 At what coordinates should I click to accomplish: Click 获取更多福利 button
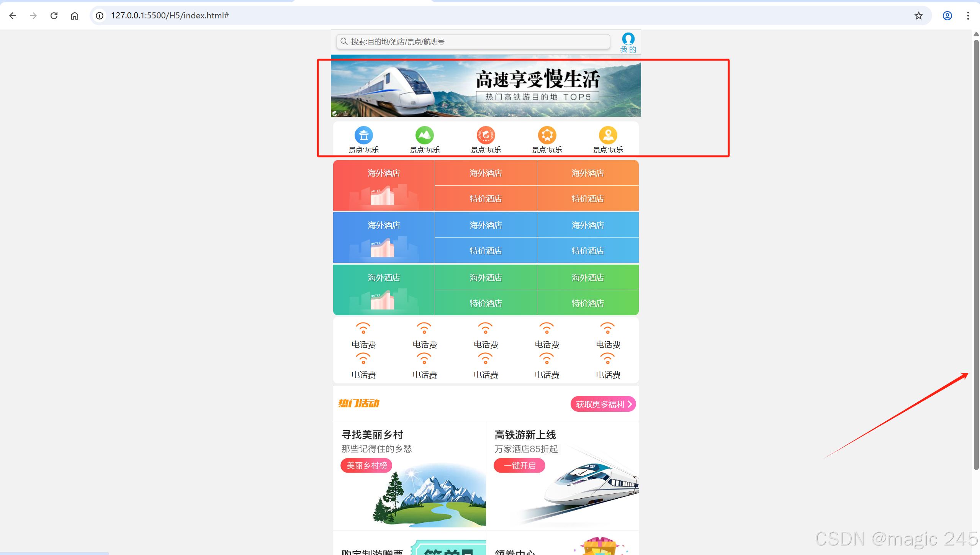tap(603, 404)
